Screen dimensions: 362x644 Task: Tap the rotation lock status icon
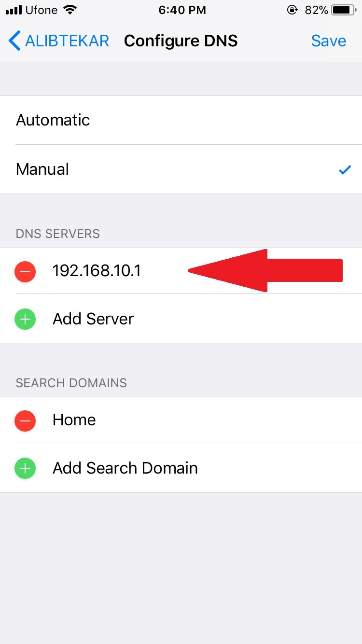292,10
